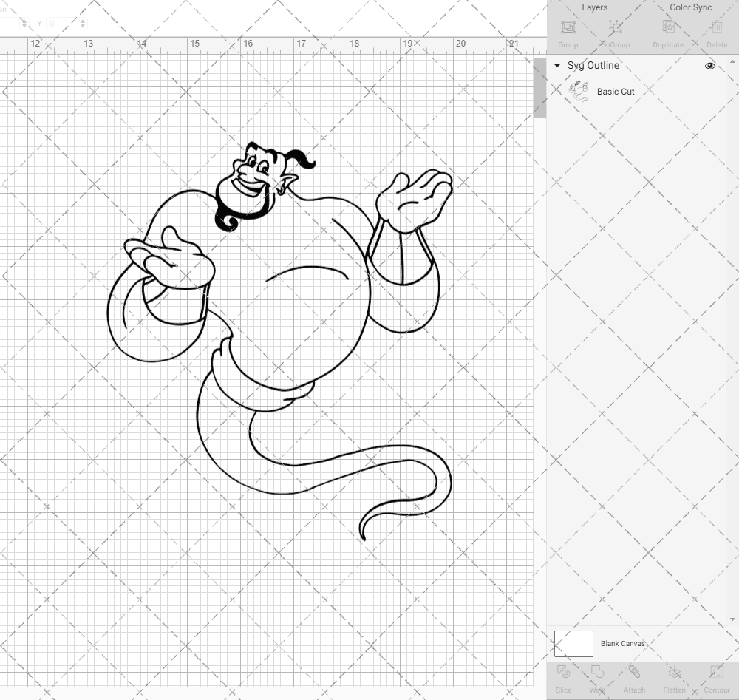Click the Group icon
Screen dimensions: 739x700
[x=568, y=27]
